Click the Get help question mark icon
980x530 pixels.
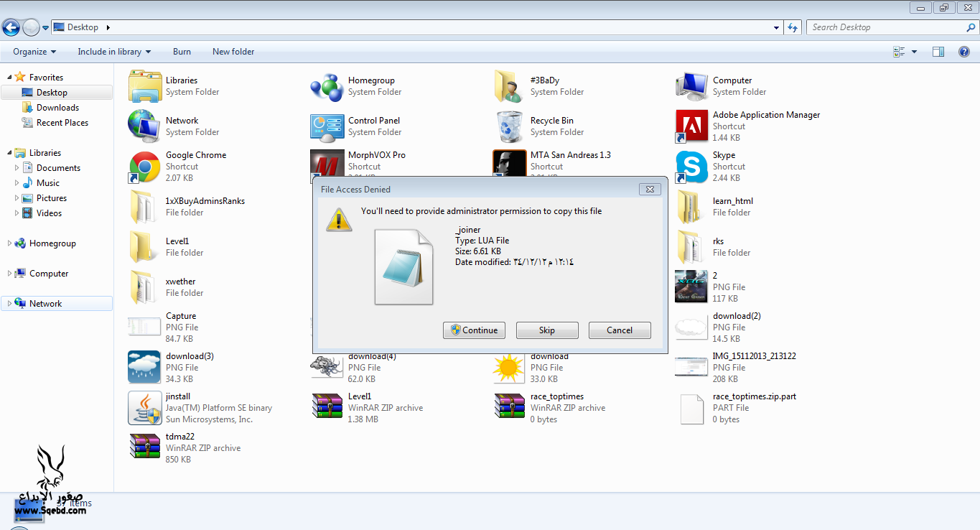(964, 52)
